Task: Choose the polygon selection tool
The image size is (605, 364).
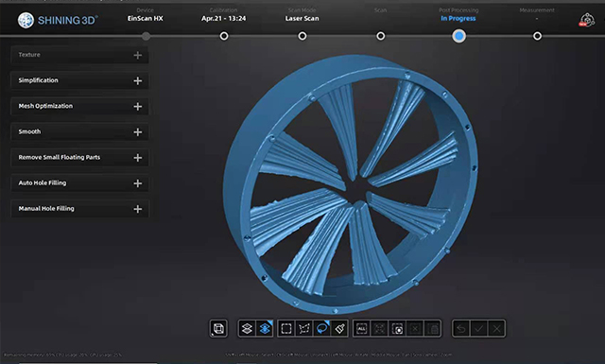Action: [x=304, y=328]
